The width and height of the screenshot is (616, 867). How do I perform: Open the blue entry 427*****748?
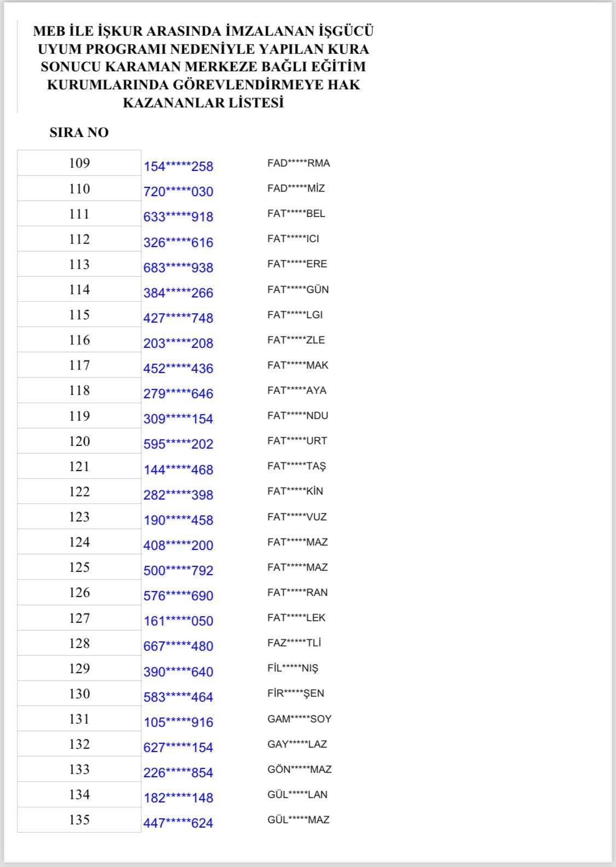coord(179,318)
